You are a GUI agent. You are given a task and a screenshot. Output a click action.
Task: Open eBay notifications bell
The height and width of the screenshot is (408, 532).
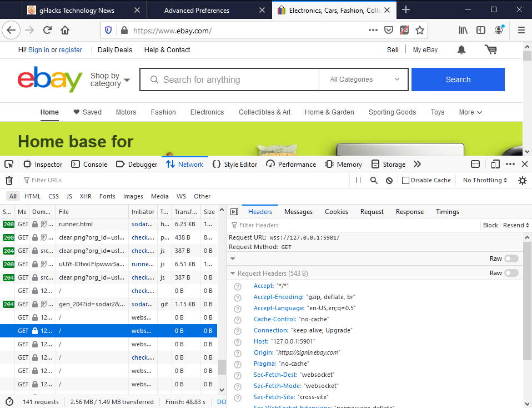tap(461, 50)
